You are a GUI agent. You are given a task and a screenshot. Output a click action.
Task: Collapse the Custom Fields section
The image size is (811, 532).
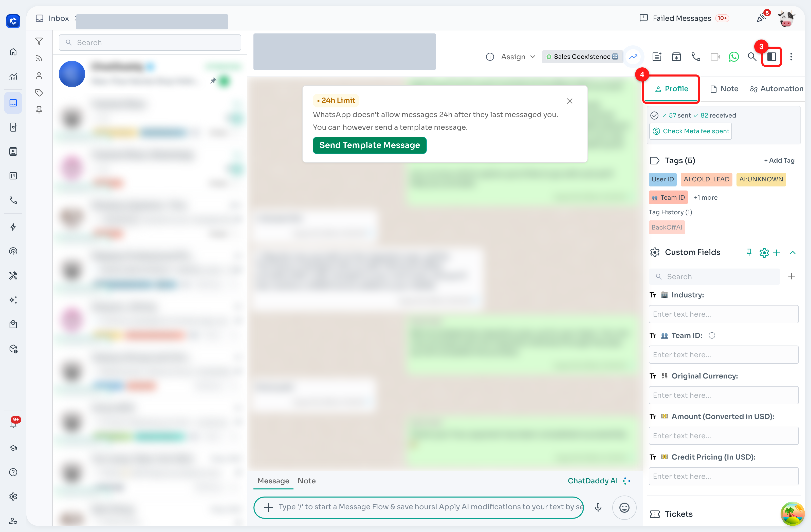click(792, 252)
